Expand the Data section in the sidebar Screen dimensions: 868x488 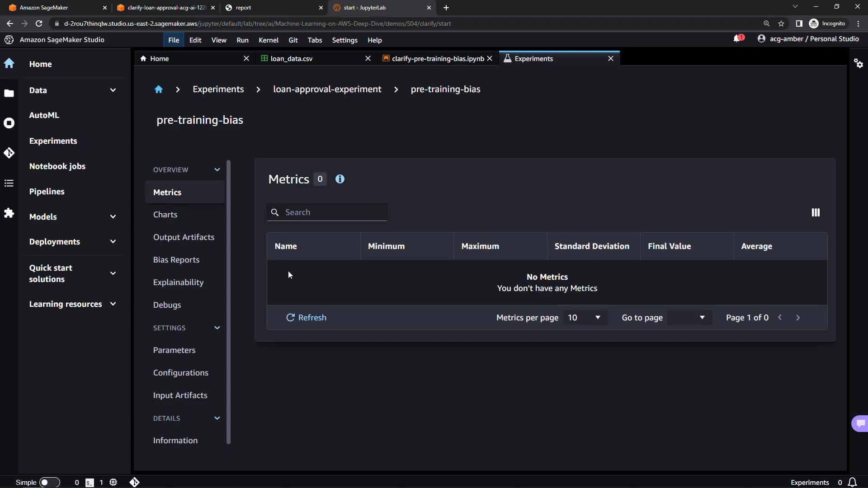(x=113, y=90)
